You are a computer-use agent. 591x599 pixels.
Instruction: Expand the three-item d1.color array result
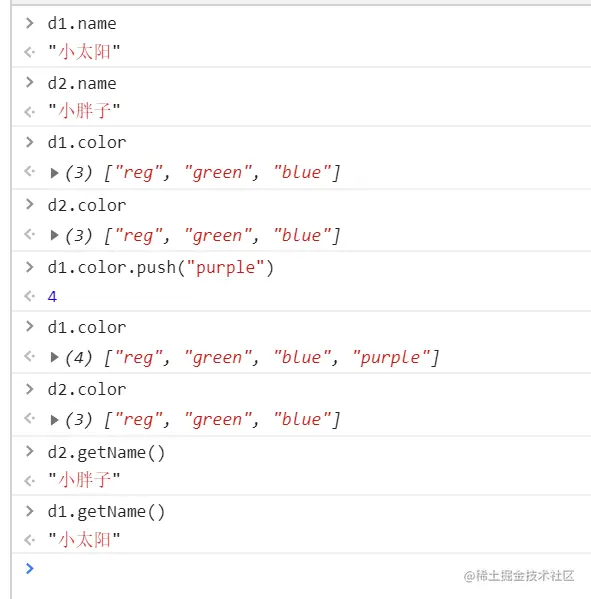coord(55,173)
